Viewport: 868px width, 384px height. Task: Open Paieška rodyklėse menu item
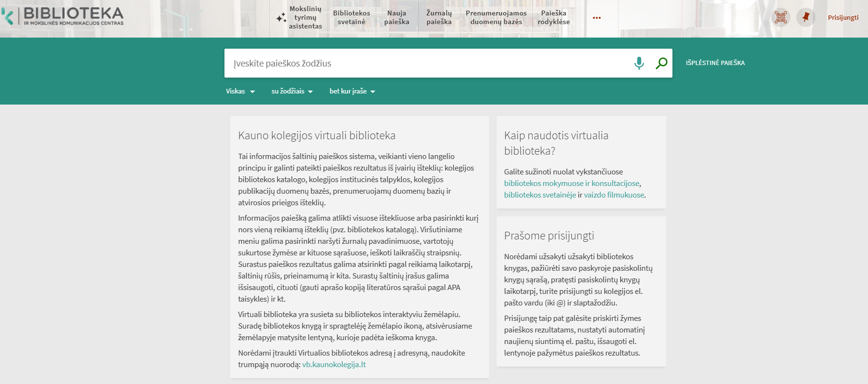[x=553, y=18]
